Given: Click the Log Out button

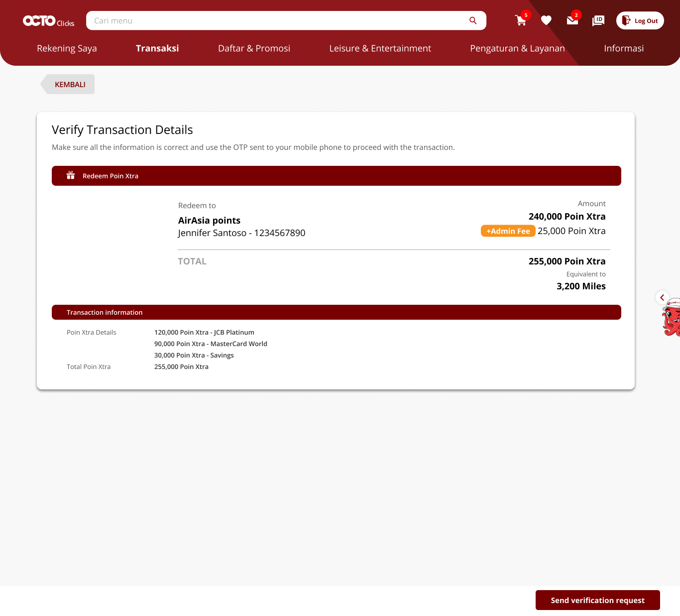Looking at the screenshot, I should pyautogui.click(x=640, y=20).
